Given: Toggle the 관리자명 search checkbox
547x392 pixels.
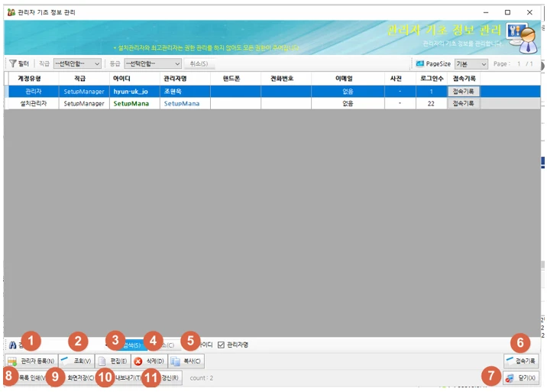Looking at the screenshot, I should click(x=221, y=345).
